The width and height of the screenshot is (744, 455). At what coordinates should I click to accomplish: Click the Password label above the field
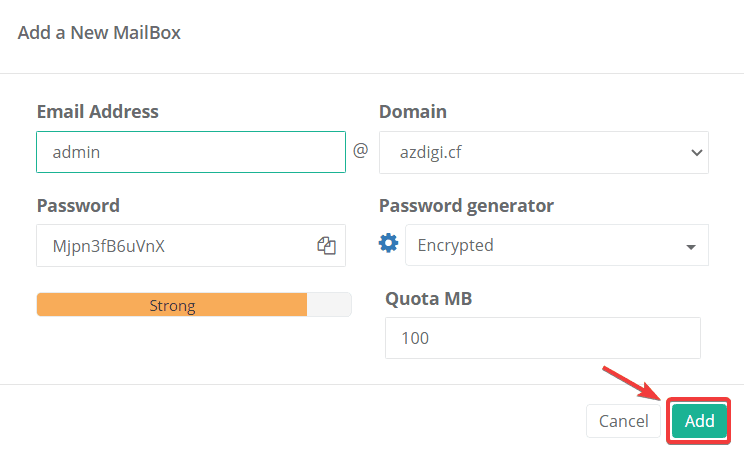pos(78,205)
